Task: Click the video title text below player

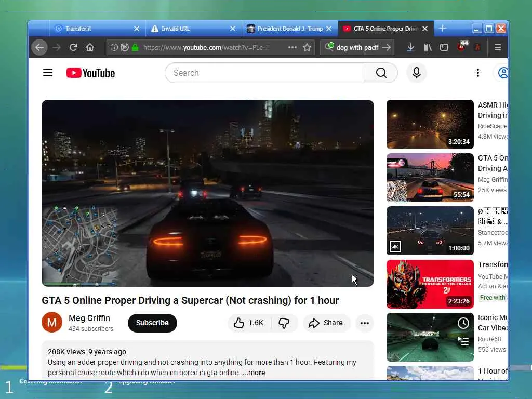Action: (190, 301)
